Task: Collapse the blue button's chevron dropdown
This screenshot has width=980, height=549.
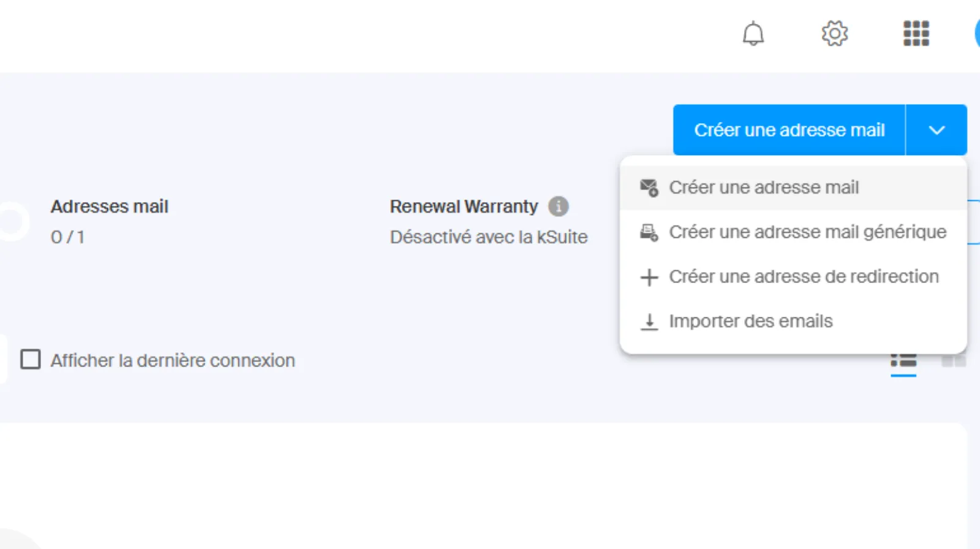Action: point(936,130)
